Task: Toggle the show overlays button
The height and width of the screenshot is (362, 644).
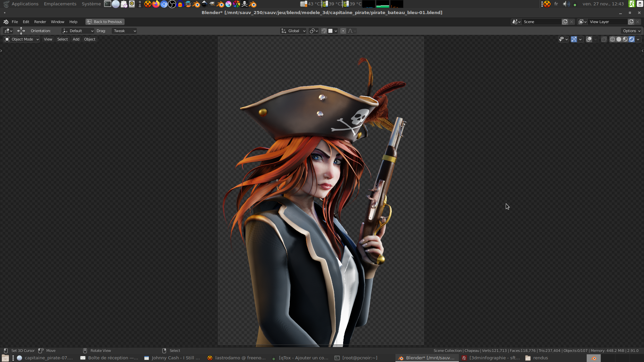Action: click(x=589, y=39)
